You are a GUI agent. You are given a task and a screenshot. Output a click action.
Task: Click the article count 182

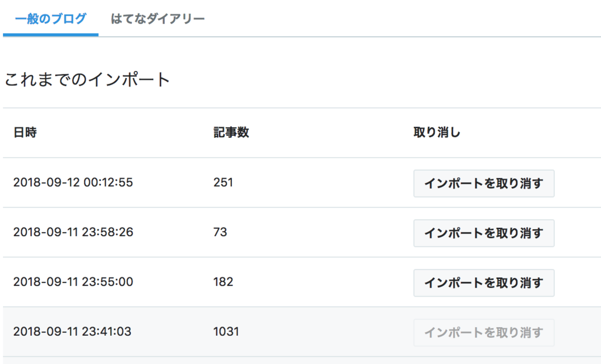pos(223,282)
